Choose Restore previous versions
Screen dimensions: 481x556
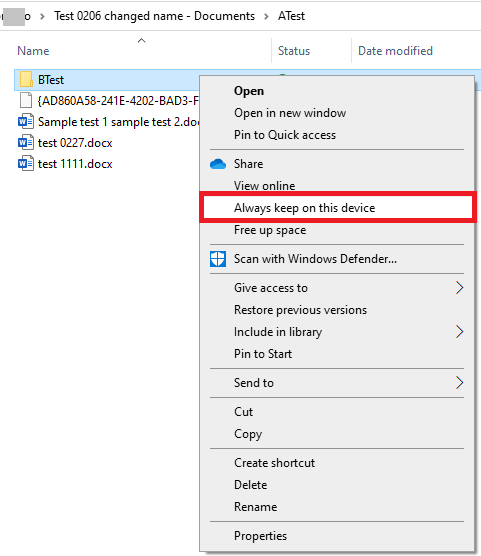[x=300, y=310]
